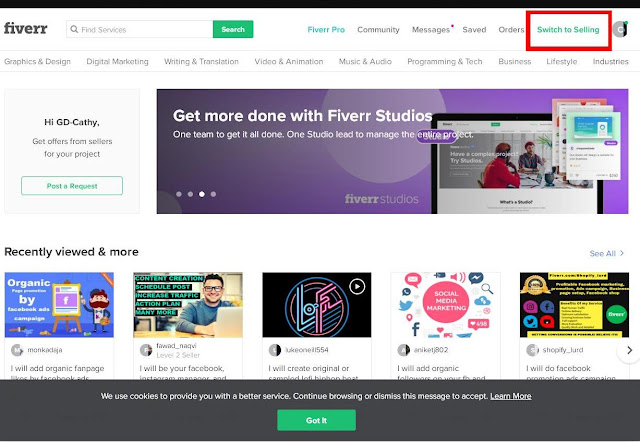Click the green Search button
640x442 pixels.
233,29
